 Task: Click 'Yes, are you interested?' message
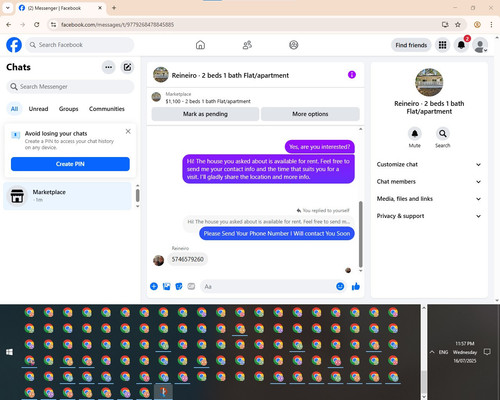[x=320, y=147]
